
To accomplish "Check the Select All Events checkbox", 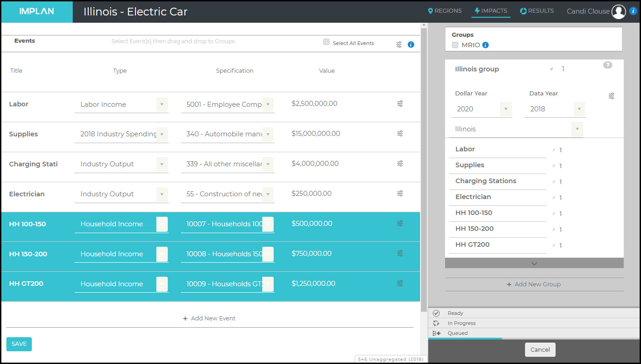I will [326, 42].
